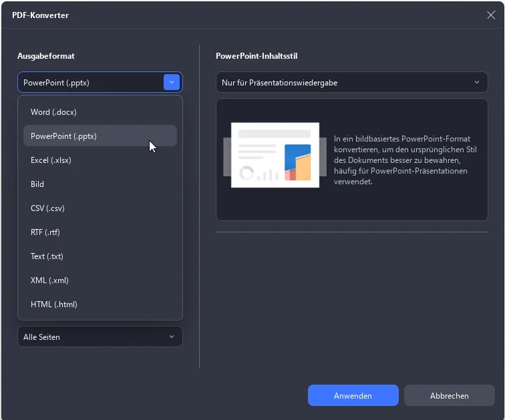Click the Anwenden button
Image resolution: width=505 pixels, height=420 pixels.
pos(353,396)
